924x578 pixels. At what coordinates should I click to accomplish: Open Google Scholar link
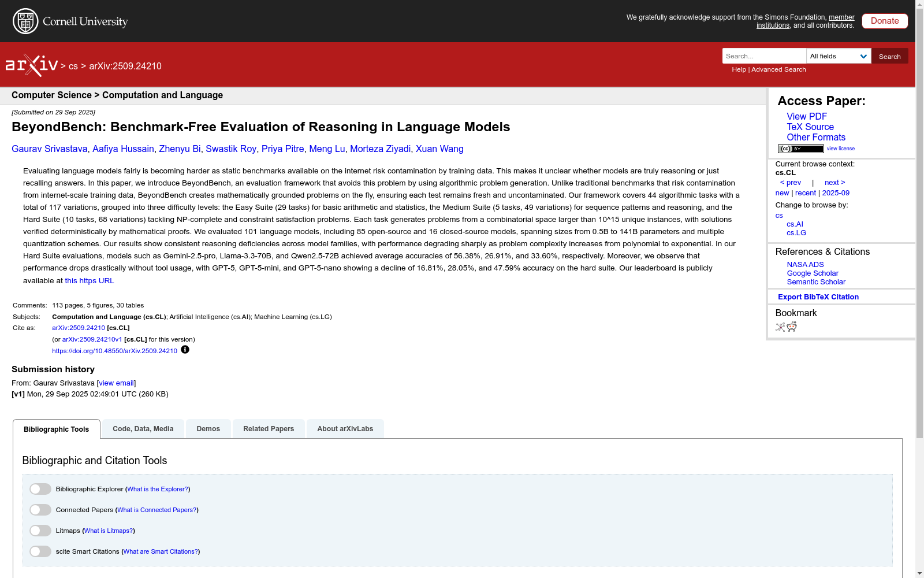pyautogui.click(x=813, y=273)
